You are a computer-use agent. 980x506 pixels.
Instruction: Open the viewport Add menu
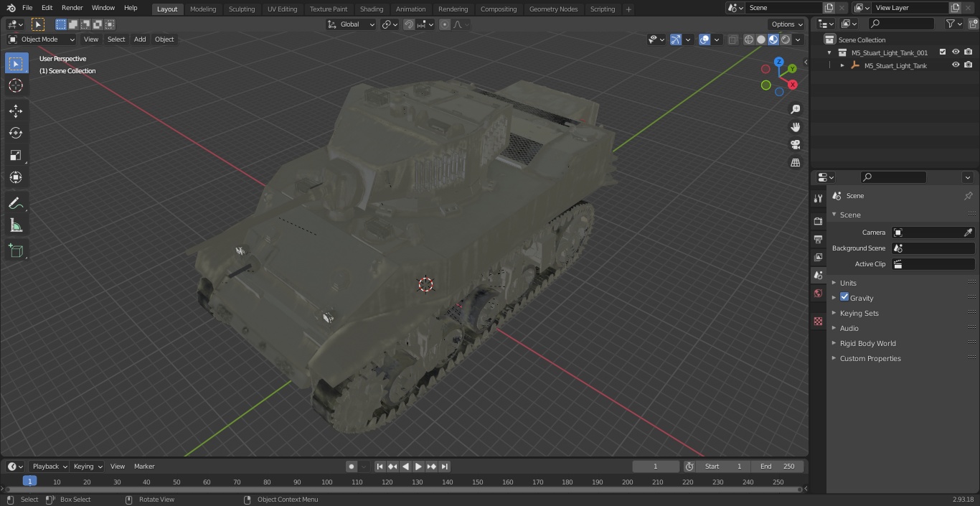point(140,39)
